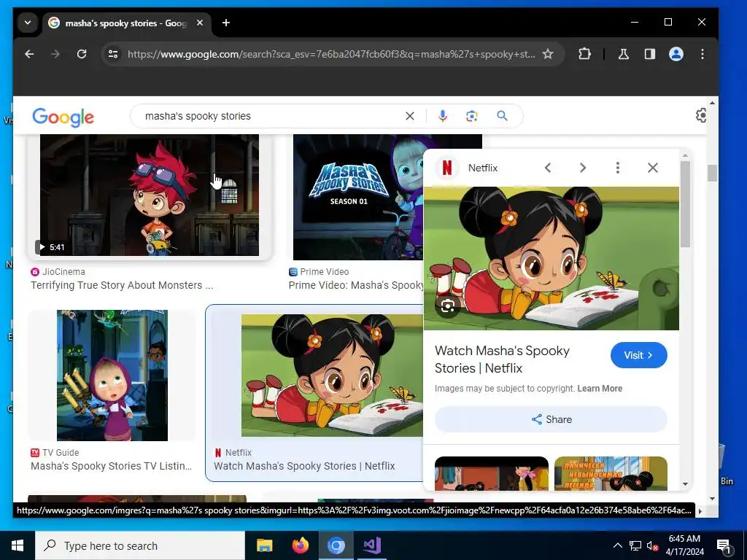Start voice search with microphone
The height and width of the screenshot is (560, 747).
pyautogui.click(x=443, y=116)
